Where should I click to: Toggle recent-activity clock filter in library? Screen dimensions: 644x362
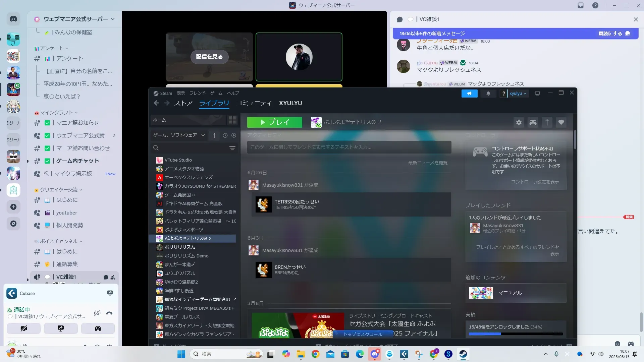[225, 135]
